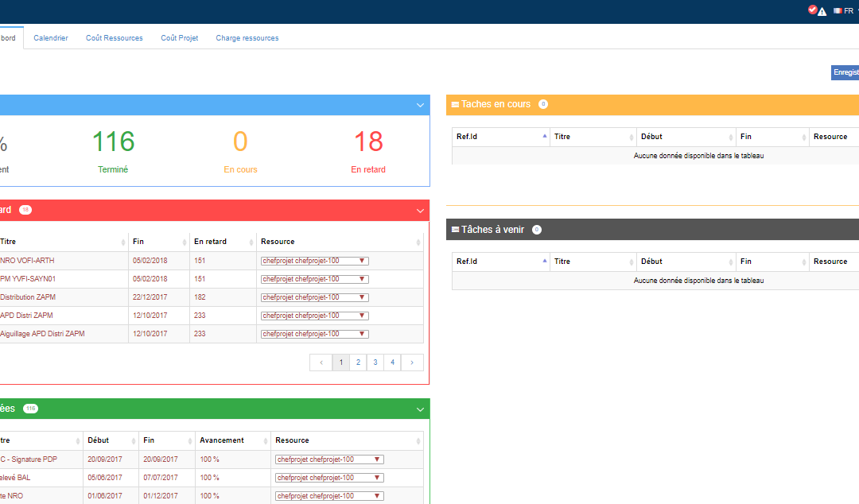Sort finished tasks table by Resource
859x504 pixels.
tap(348, 440)
